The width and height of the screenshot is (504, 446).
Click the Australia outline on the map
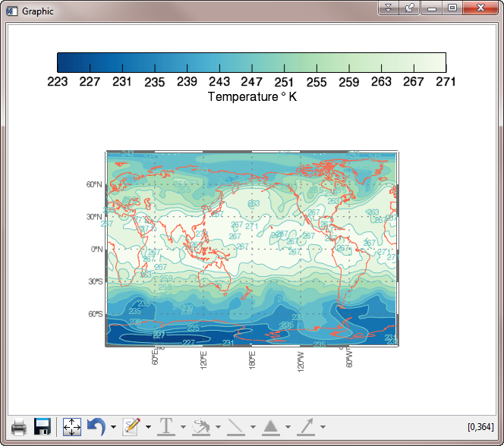pos(215,278)
